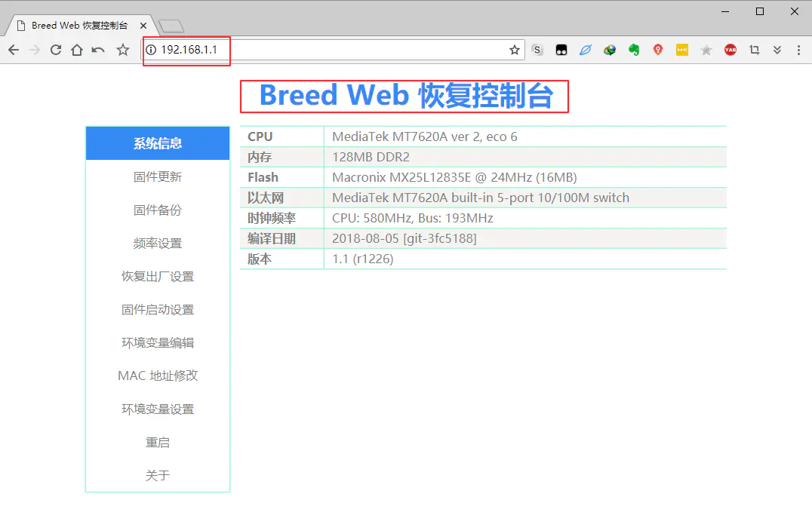The width and height of the screenshot is (812, 509).
Task: Close the Breed Web tab
Action: pyautogui.click(x=143, y=26)
